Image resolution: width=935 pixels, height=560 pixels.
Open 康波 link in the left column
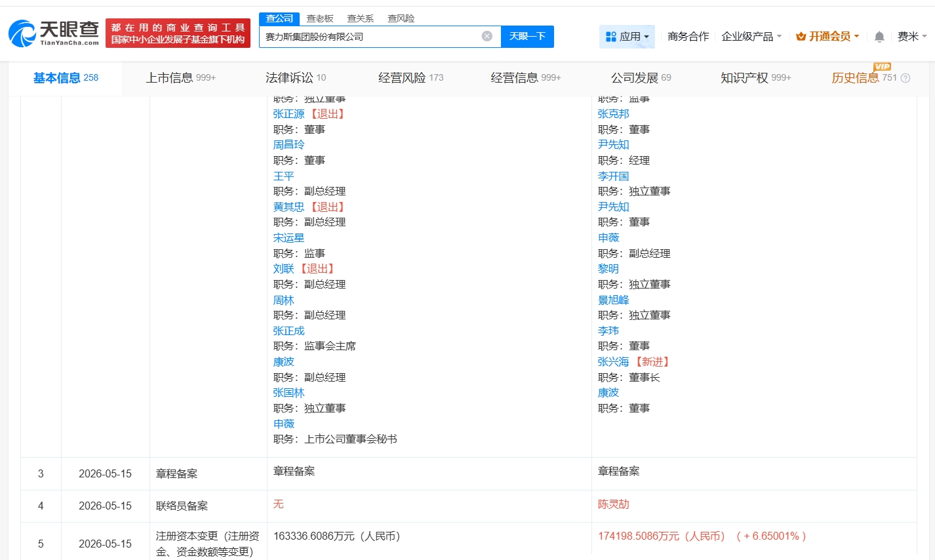[283, 362]
